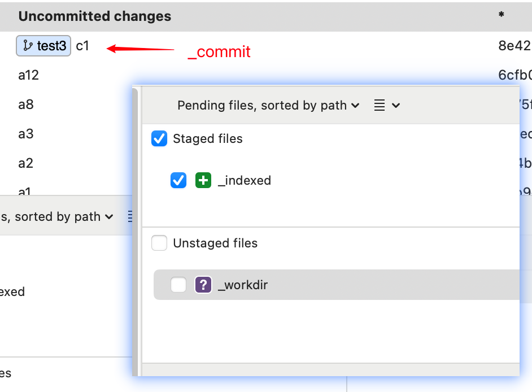Uncheck the _indexed file checkbox
The height and width of the screenshot is (392, 532).
click(178, 181)
